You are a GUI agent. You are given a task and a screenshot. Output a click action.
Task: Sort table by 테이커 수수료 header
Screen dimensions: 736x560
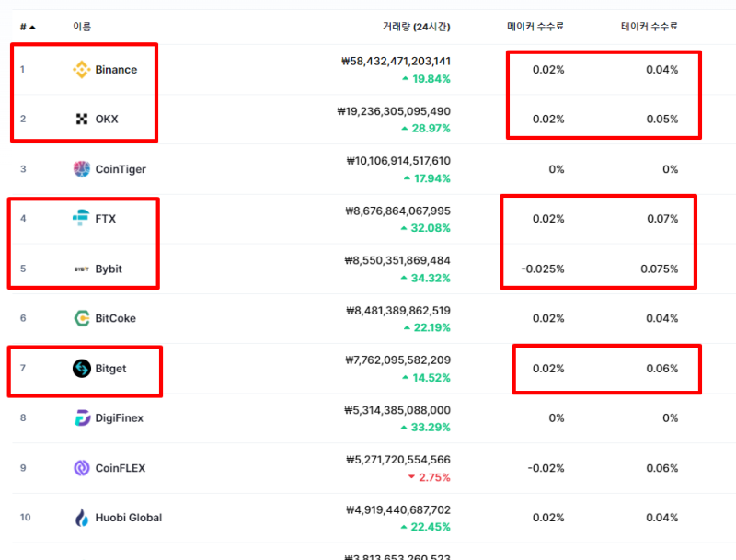click(x=650, y=27)
